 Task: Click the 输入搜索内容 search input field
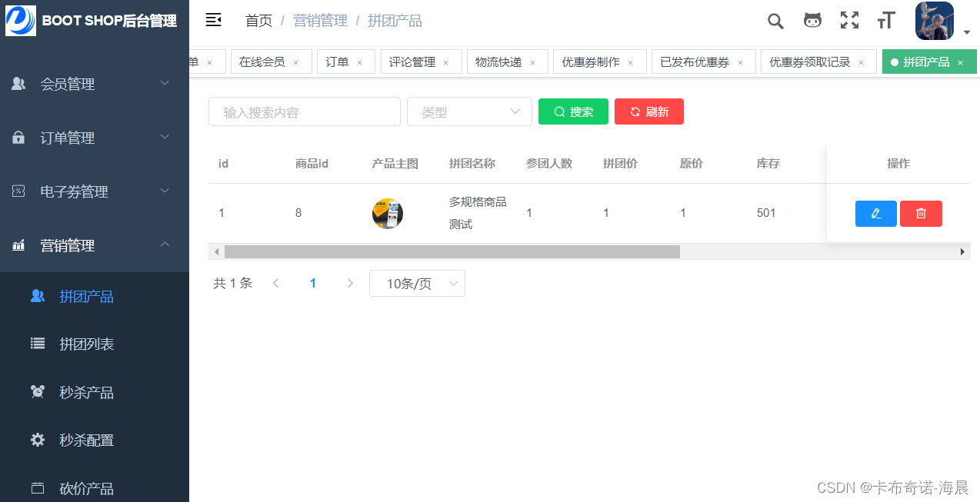(304, 111)
